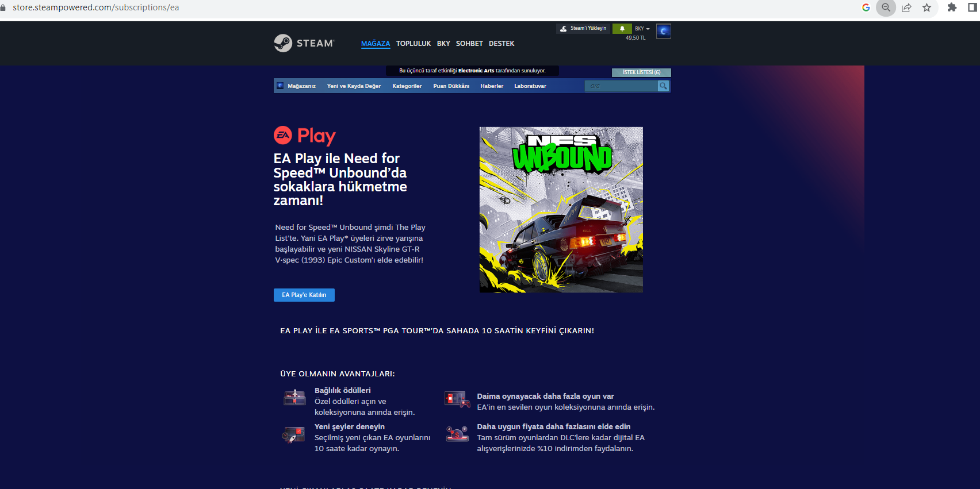Open the Laboratuvar tab
Image resolution: width=980 pixels, height=489 pixels.
(x=530, y=86)
